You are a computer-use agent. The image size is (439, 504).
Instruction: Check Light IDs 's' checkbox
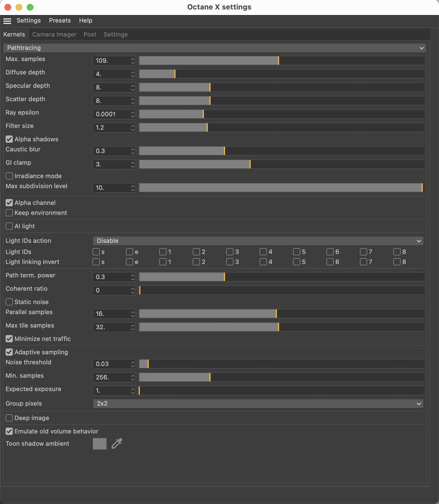click(96, 252)
